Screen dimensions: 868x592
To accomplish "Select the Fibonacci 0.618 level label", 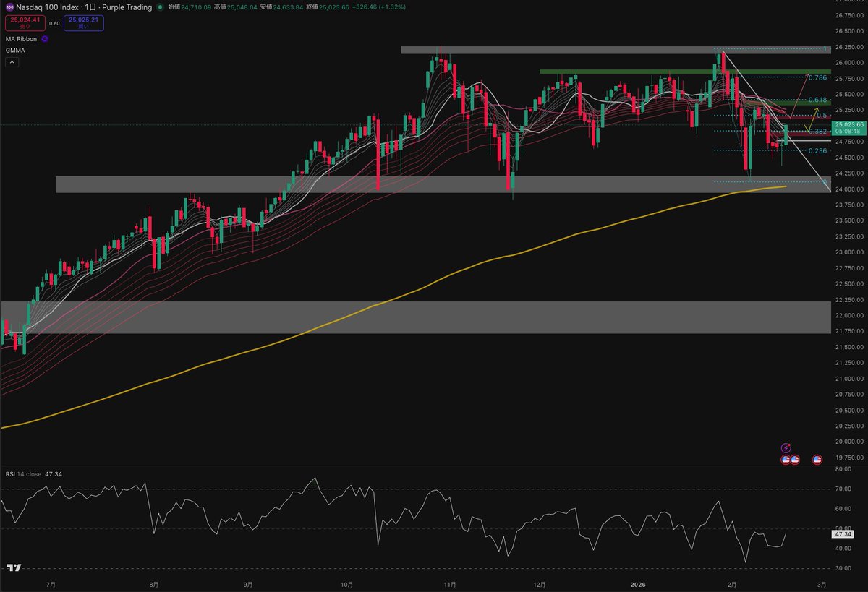I will tap(817, 100).
